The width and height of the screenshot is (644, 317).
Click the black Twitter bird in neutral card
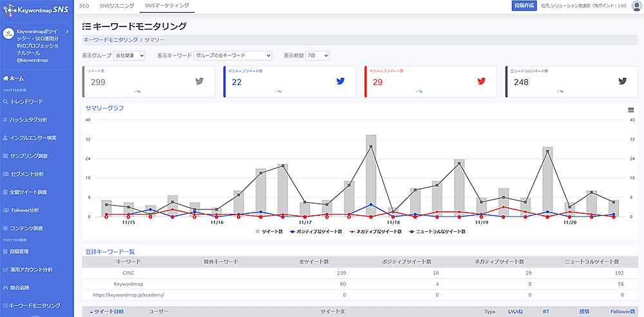pyautogui.click(x=622, y=81)
